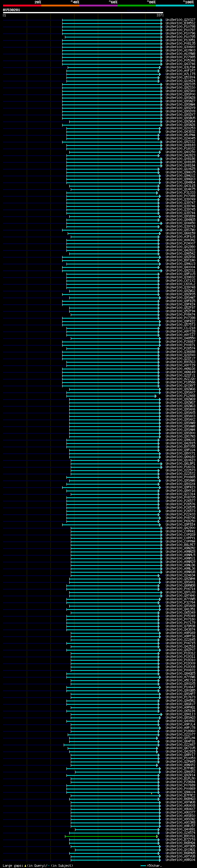Select the UniRef100_P07089 label
The width and height of the screenshot is (197, 868).
(x=180, y=196)
